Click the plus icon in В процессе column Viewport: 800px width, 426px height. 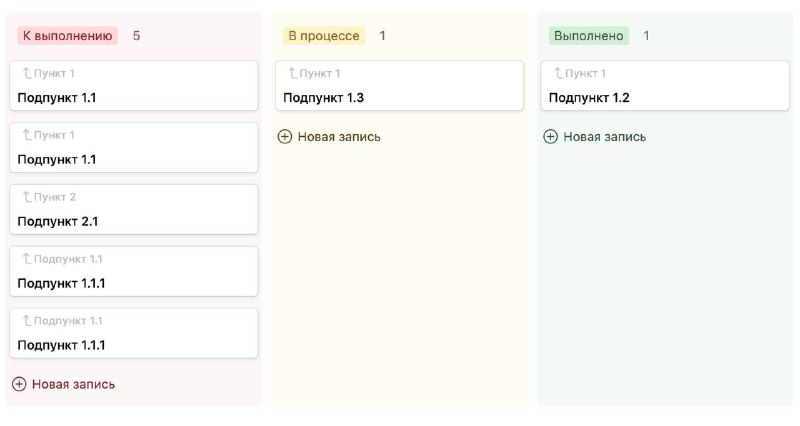pos(285,137)
